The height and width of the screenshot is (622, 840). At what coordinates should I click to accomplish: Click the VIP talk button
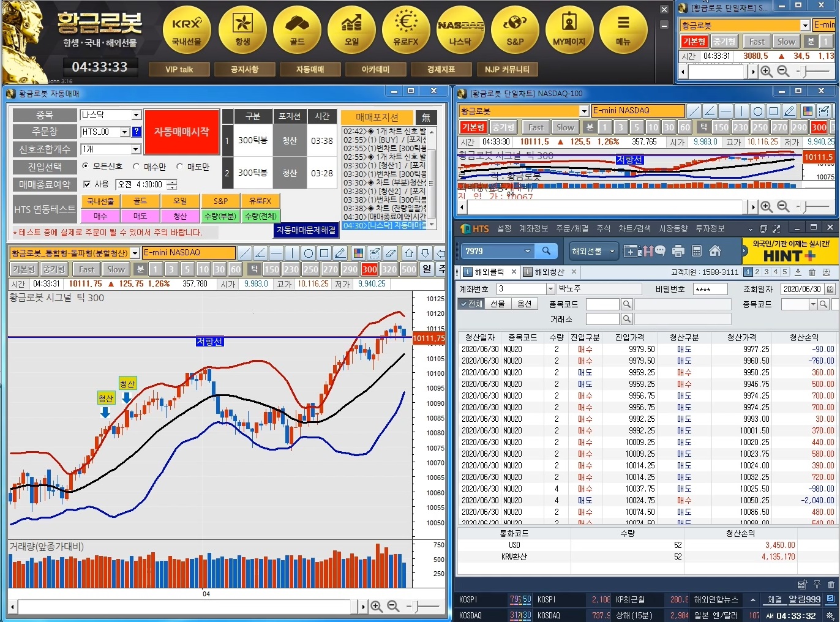pyautogui.click(x=179, y=69)
